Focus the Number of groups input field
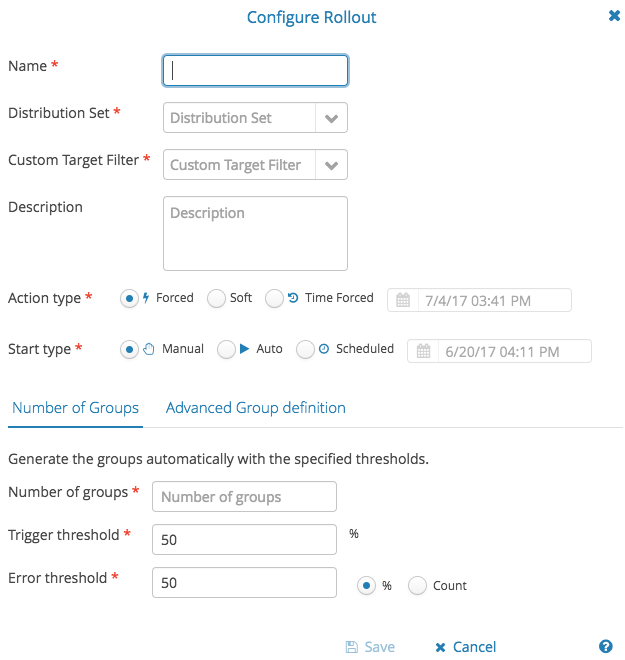The height and width of the screenshot is (660, 625). [244, 497]
